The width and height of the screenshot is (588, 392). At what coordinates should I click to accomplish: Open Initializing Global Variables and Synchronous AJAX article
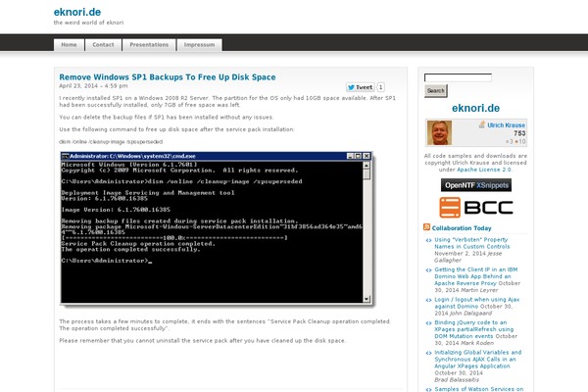(x=477, y=359)
